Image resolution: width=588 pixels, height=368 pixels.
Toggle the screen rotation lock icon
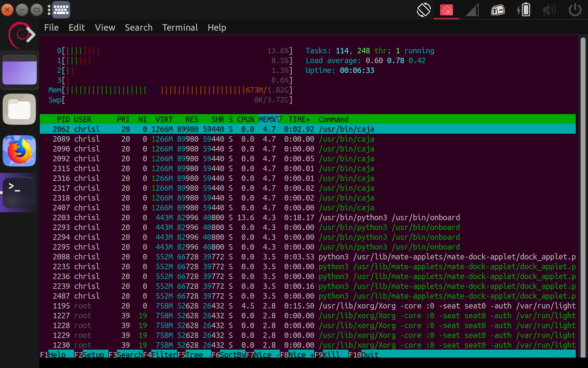click(424, 10)
